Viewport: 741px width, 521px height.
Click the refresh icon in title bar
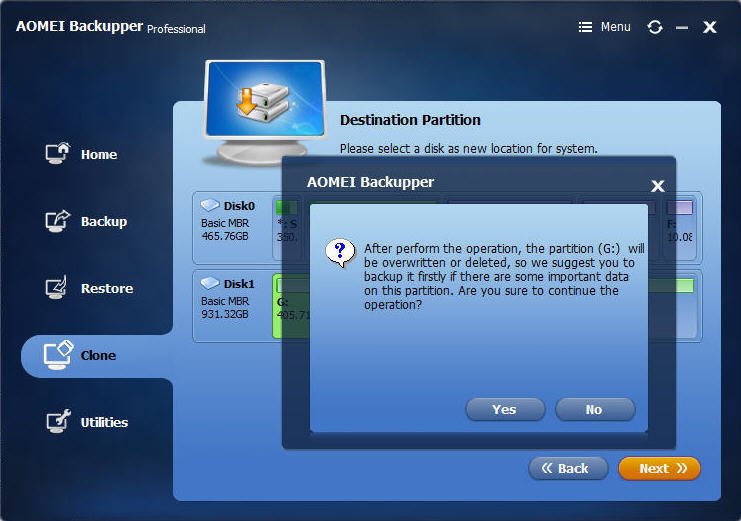(655, 27)
